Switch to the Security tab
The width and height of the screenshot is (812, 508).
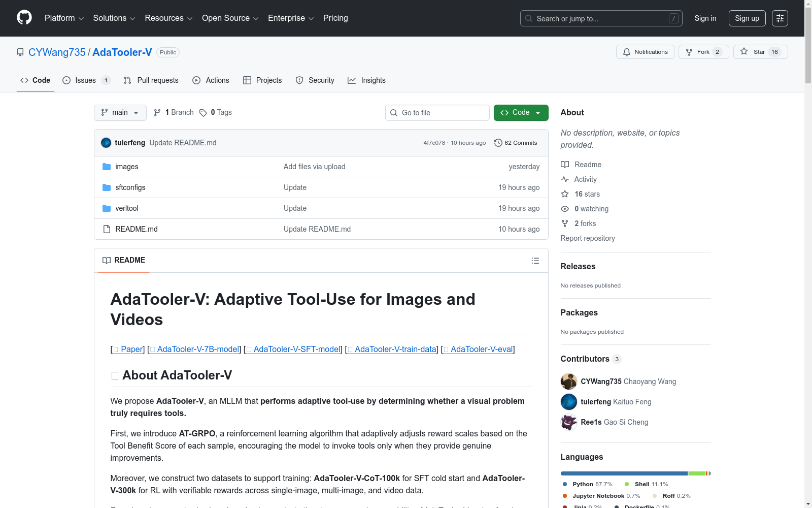click(x=315, y=80)
